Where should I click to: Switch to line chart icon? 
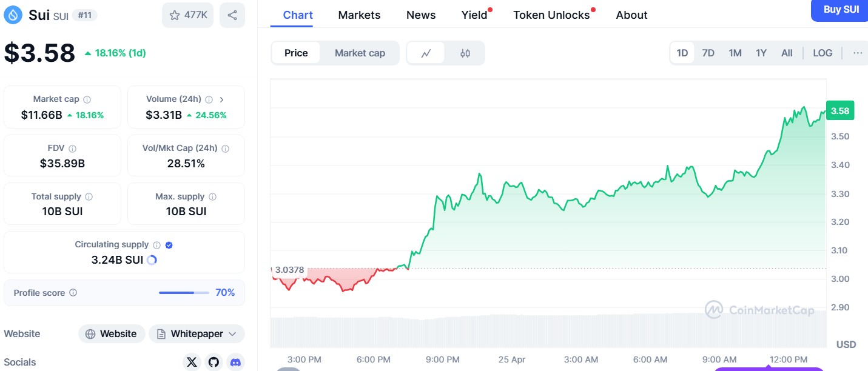pos(426,53)
